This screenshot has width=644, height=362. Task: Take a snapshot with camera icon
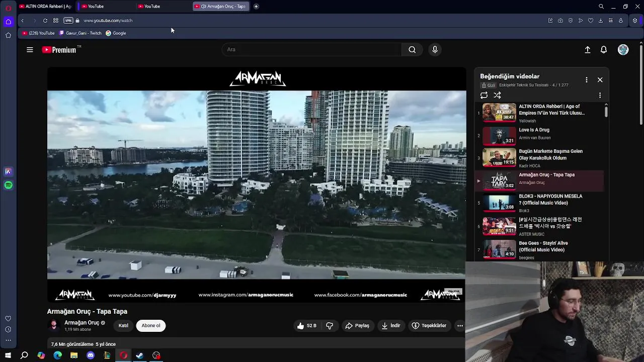(560, 21)
